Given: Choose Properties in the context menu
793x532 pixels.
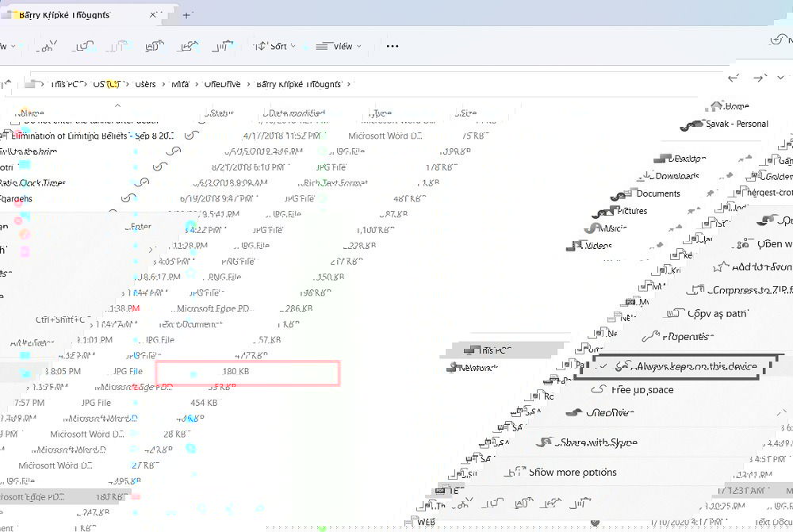Looking at the screenshot, I should pos(678,337).
